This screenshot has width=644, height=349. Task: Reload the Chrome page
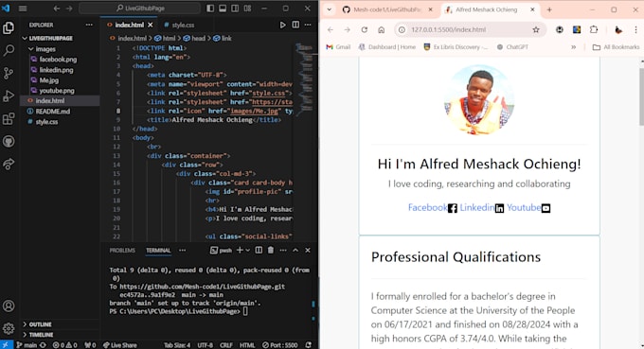point(365,29)
